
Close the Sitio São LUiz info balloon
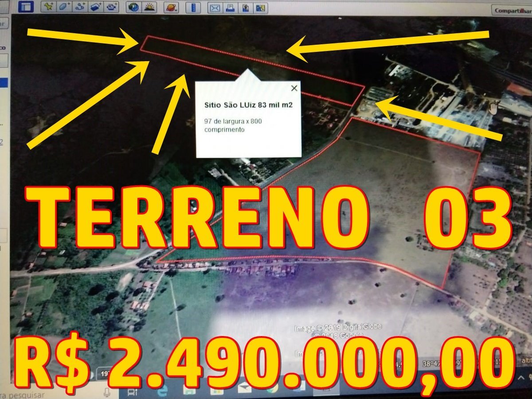[x=294, y=88]
